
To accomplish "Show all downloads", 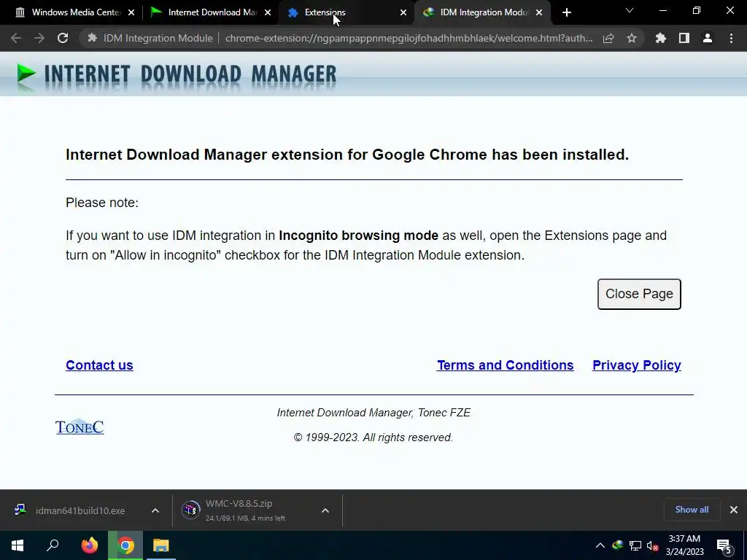I will (x=692, y=510).
